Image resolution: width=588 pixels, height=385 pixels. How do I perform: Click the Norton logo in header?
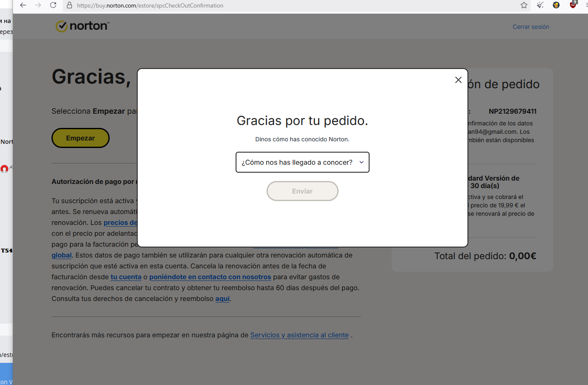[82, 26]
